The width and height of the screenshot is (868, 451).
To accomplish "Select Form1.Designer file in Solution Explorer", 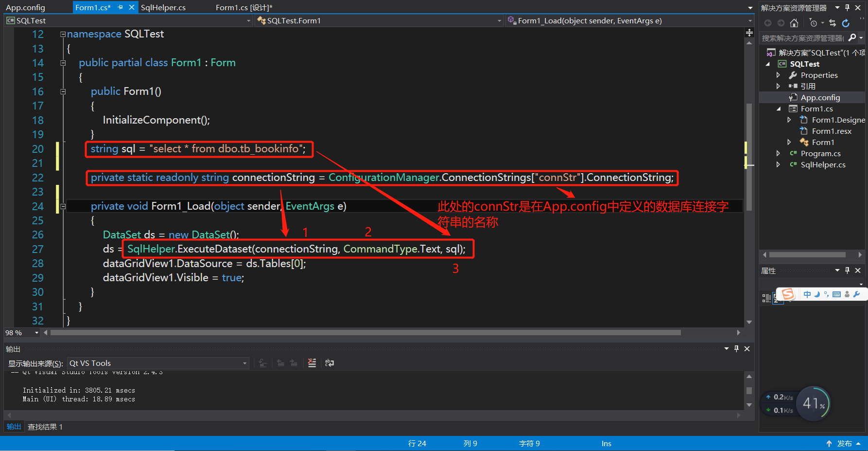I will (x=838, y=120).
